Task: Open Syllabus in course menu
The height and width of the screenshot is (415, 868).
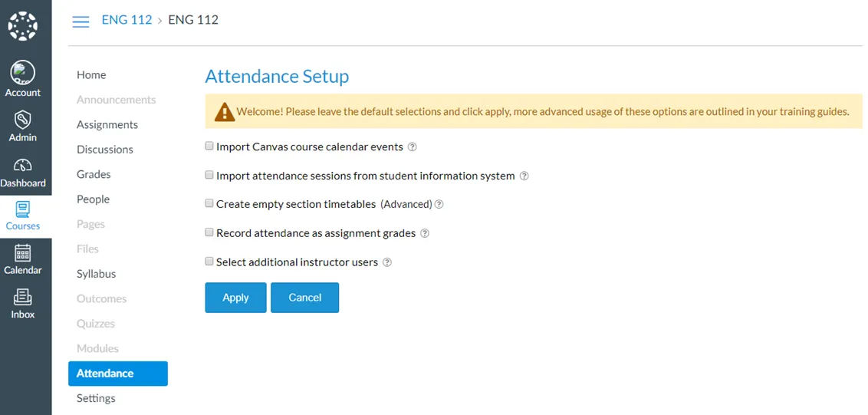Action: [x=97, y=275]
